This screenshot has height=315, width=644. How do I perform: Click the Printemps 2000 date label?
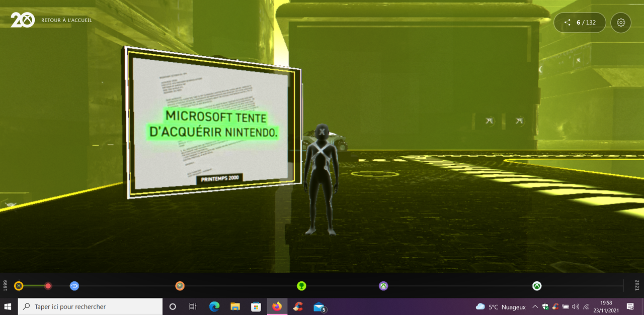[x=219, y=178]
